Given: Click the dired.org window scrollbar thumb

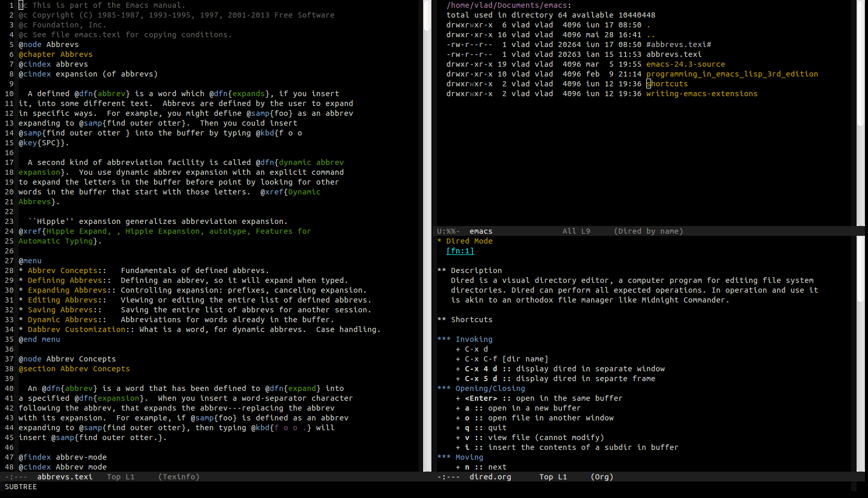Looking at the screenshot, I should click(x=860, y=269).
